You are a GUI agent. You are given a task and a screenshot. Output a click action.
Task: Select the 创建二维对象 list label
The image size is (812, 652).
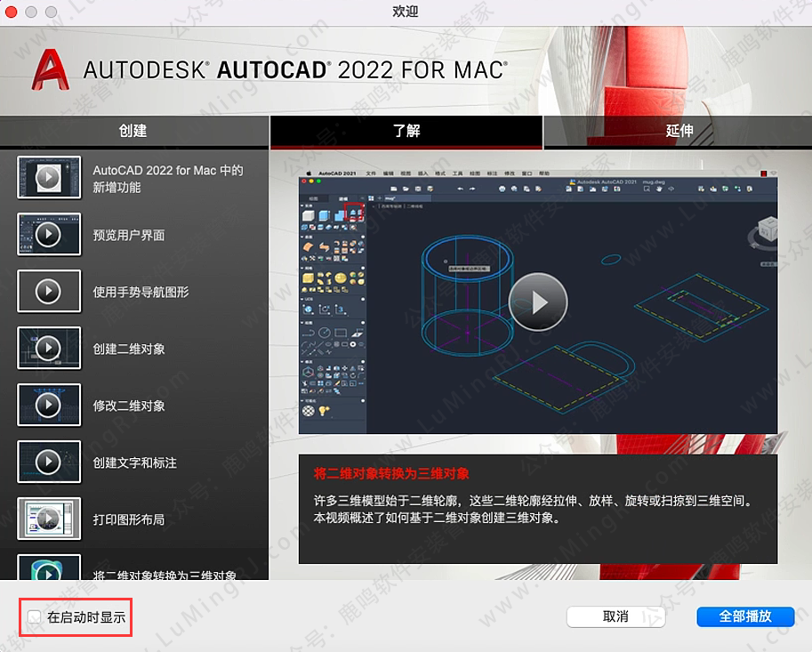tap(129, 349)
